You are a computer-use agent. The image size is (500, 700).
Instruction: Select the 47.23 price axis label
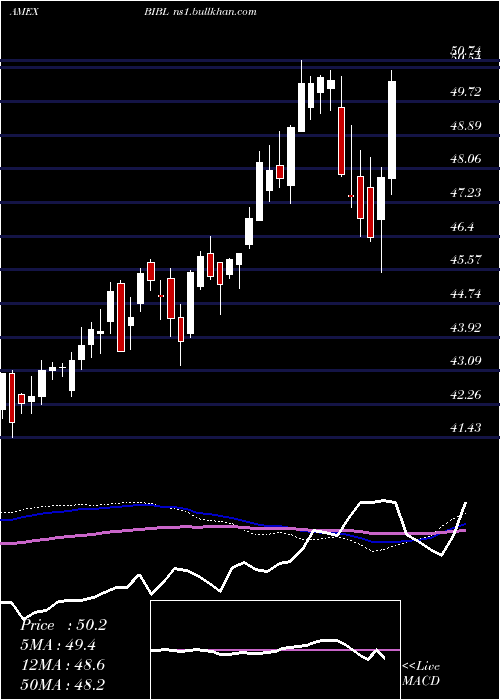466,192
